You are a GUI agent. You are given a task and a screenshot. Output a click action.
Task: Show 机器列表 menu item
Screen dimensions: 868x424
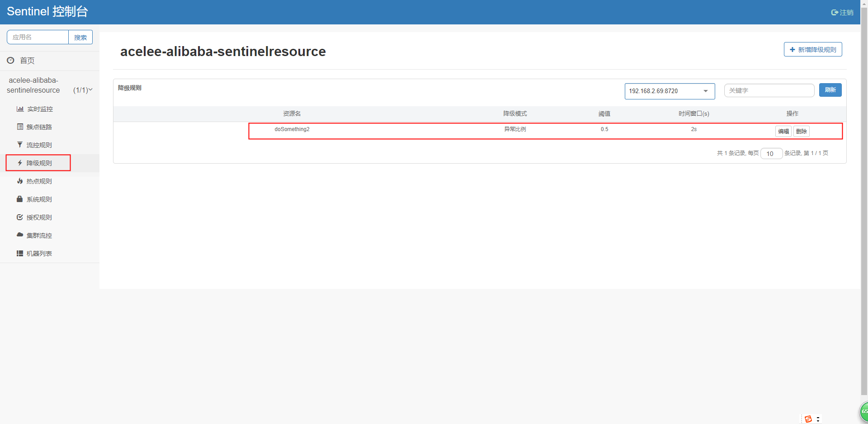click(39, 254)
